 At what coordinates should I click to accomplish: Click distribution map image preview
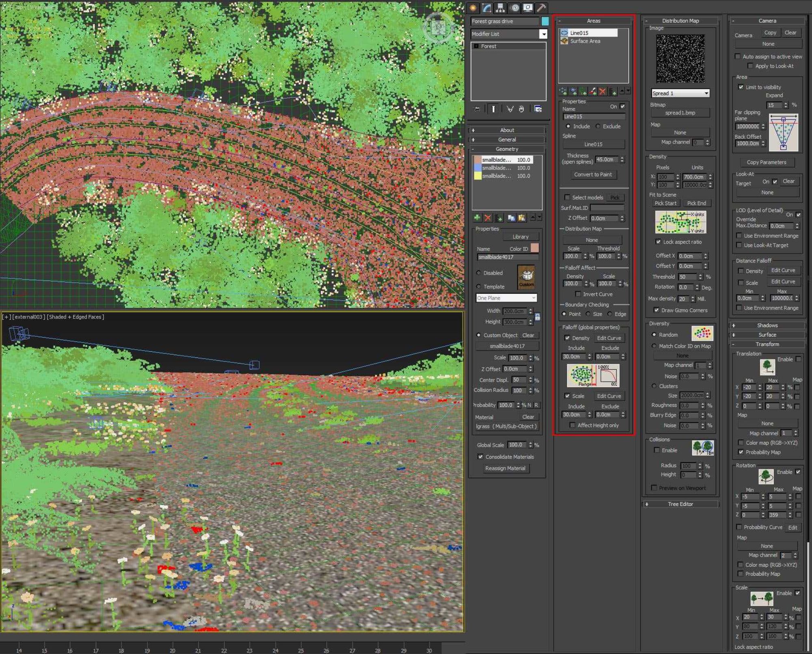tap(680, 59)
